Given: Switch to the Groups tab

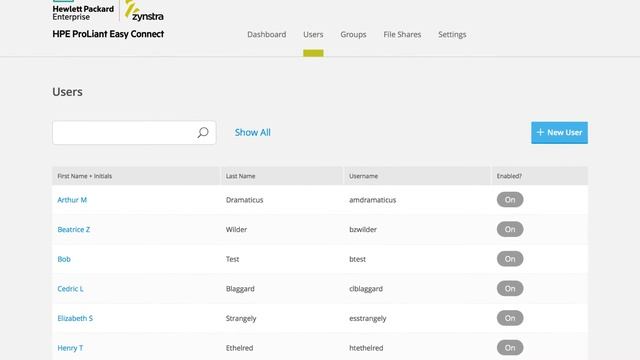Looking at the screenshot, I should (353, 35).
